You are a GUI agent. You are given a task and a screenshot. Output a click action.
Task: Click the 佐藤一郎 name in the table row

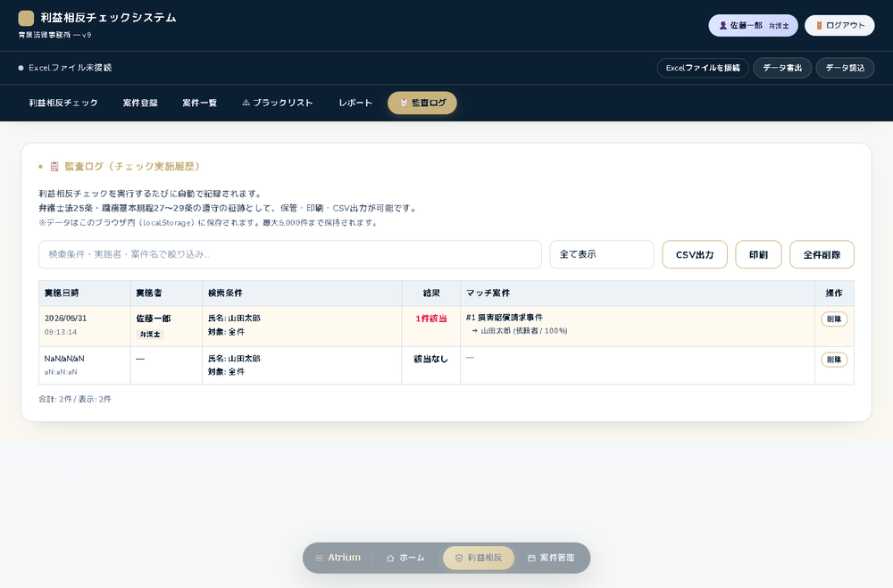pos(154,319)
